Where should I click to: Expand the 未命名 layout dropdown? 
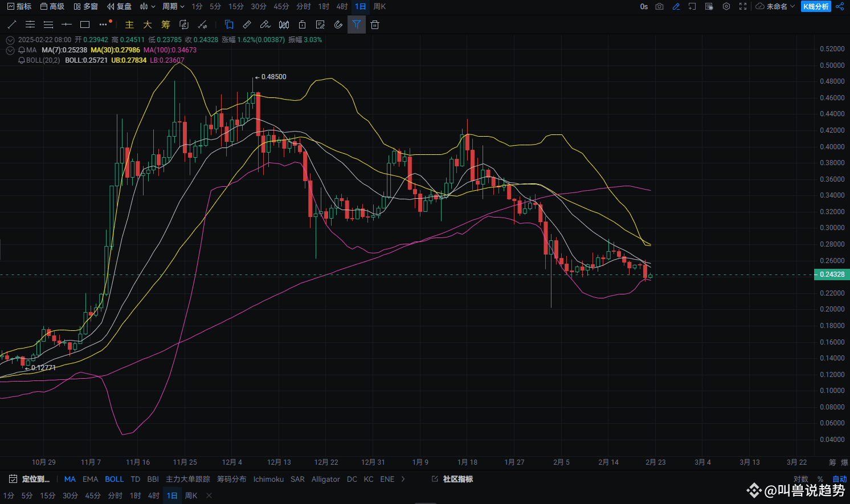775,6
